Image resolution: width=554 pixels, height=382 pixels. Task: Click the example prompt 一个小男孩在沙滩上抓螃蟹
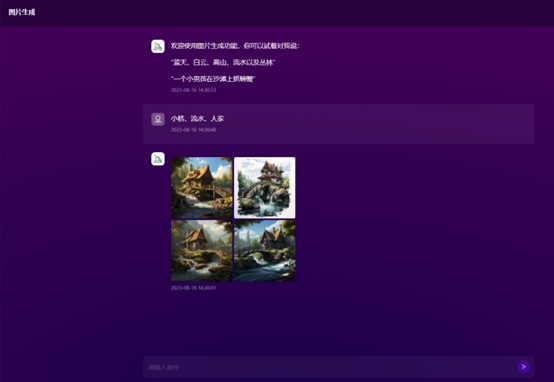pos(213,79)
